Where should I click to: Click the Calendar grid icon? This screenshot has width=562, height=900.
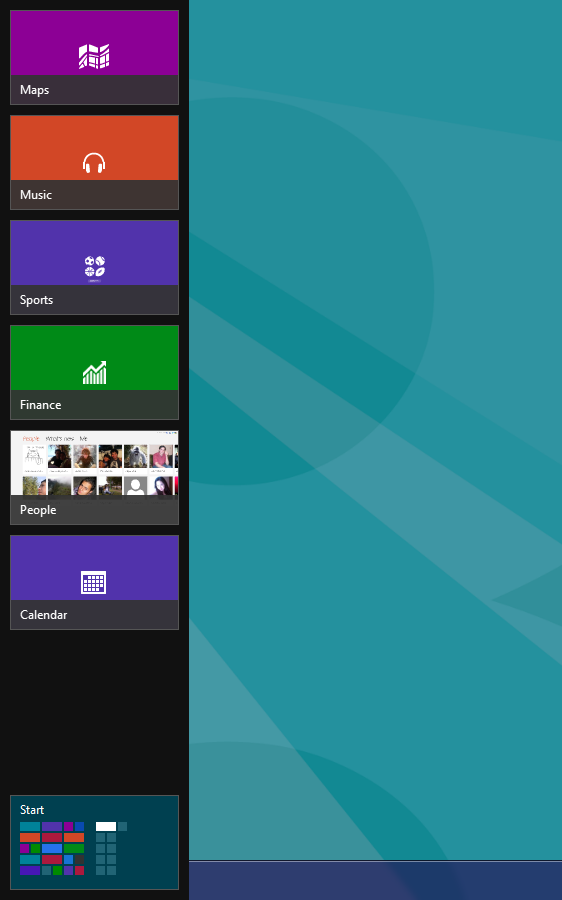coord(94,582)
